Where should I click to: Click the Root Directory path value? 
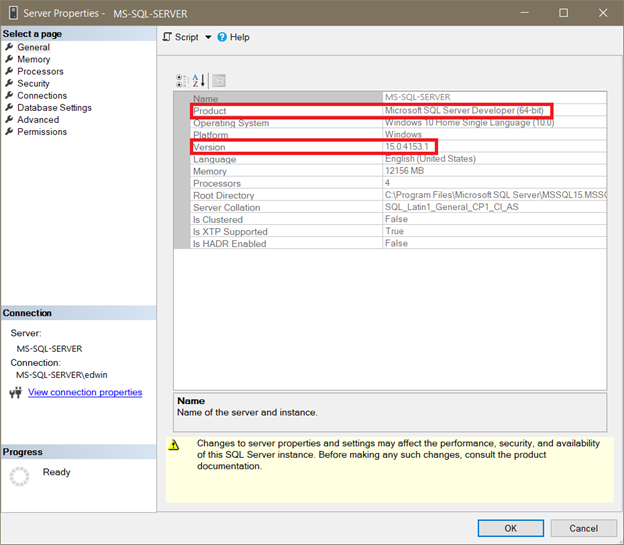coord(495,195)
